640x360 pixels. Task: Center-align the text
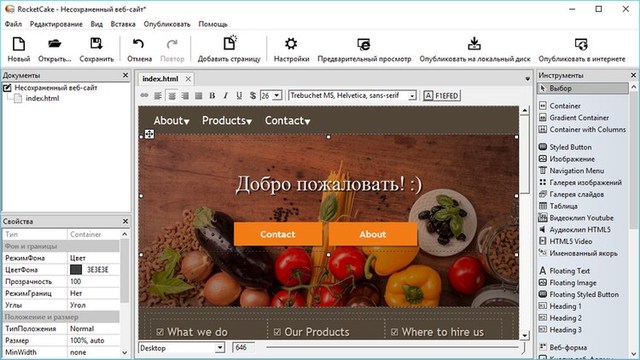tap(172, 96)
